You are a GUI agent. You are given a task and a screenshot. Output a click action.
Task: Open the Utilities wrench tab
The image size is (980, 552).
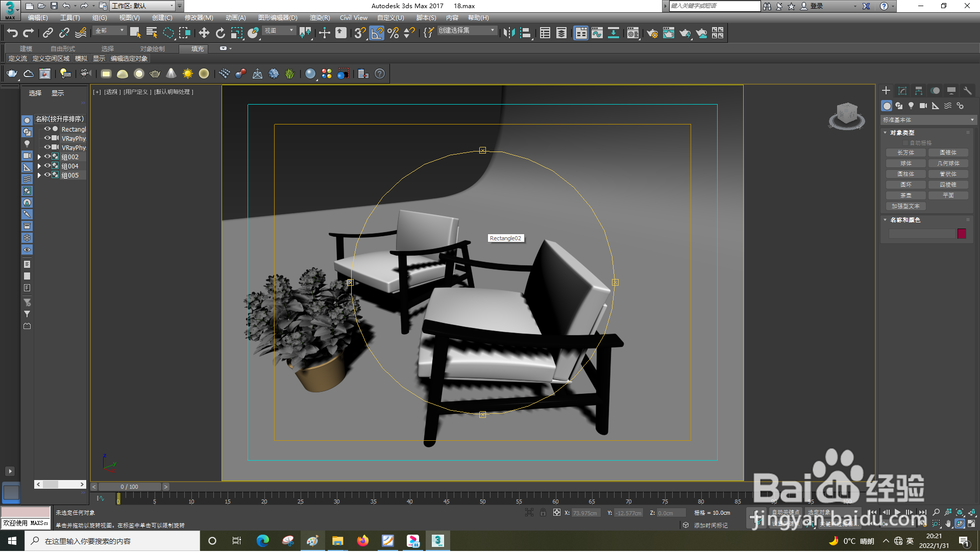(967, 90)
